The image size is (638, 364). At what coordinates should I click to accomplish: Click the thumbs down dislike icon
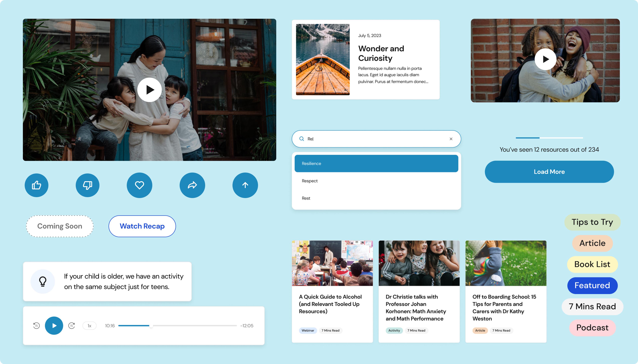point(88,185)
